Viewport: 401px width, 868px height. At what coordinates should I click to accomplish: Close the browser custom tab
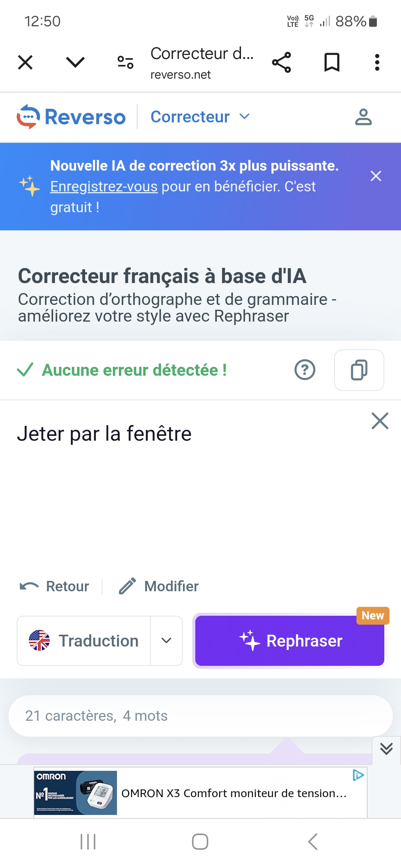(25, 62)
